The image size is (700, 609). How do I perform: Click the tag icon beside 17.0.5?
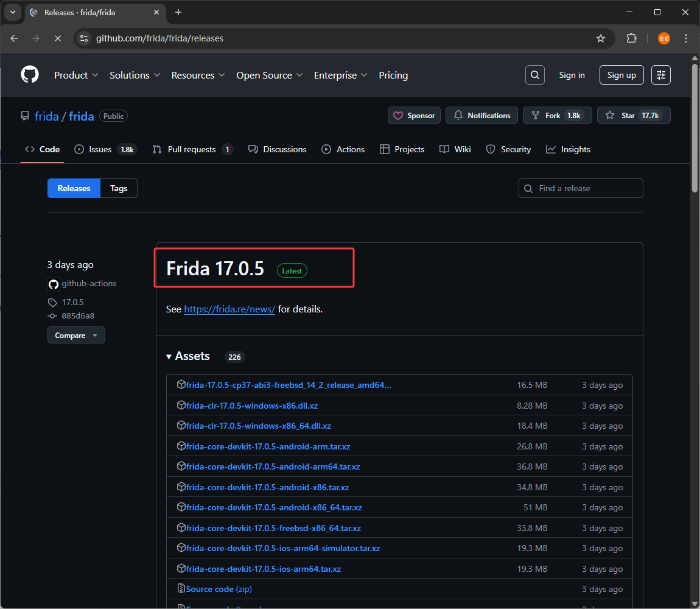point(52,303)
